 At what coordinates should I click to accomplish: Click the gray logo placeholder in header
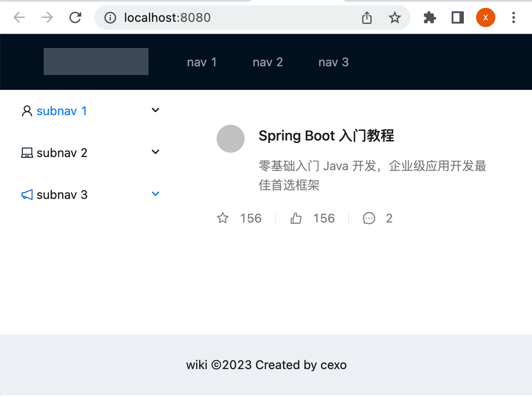(x=96, y=62)
